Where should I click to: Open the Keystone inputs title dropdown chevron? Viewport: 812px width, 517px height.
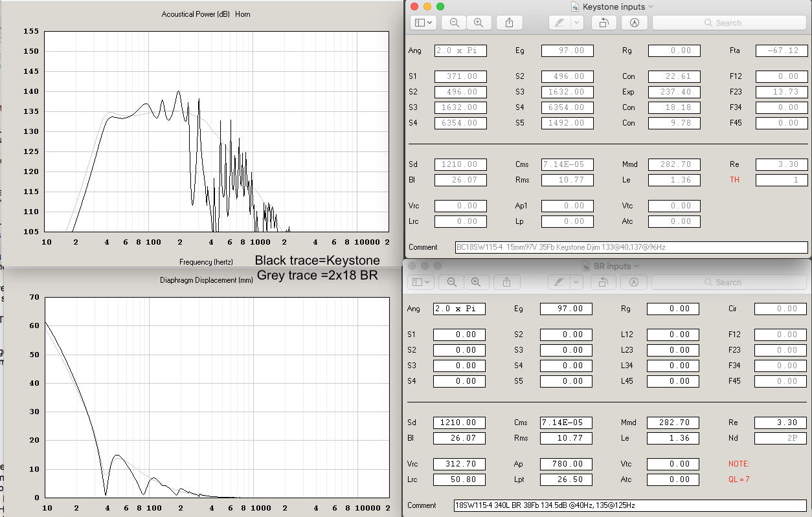[x=651, y=6]
